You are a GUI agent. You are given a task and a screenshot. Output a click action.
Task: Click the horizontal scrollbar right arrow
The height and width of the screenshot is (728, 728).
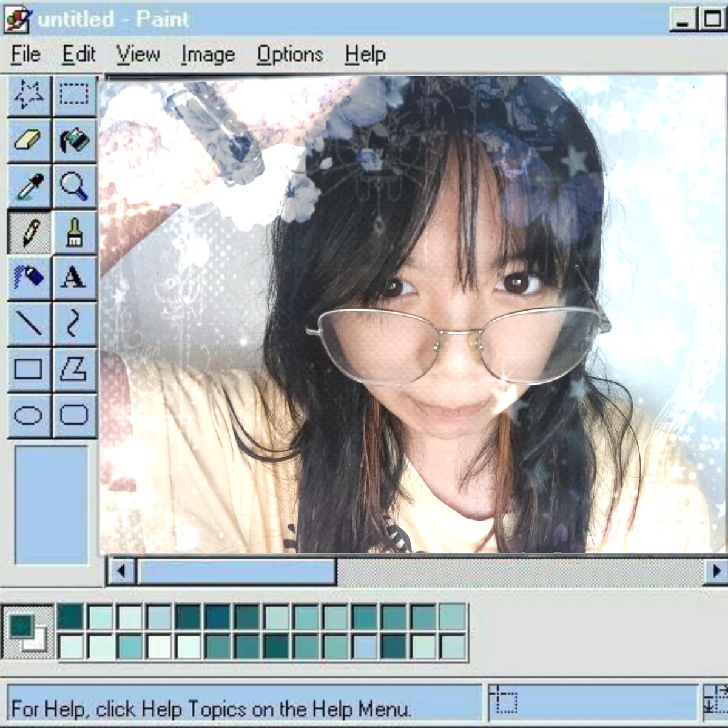tap(716, 571)
